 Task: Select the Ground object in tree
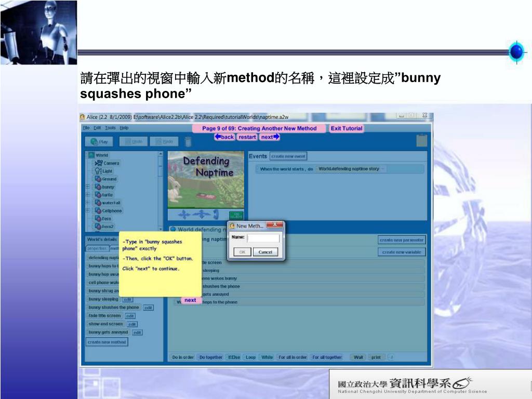(106, 179)
